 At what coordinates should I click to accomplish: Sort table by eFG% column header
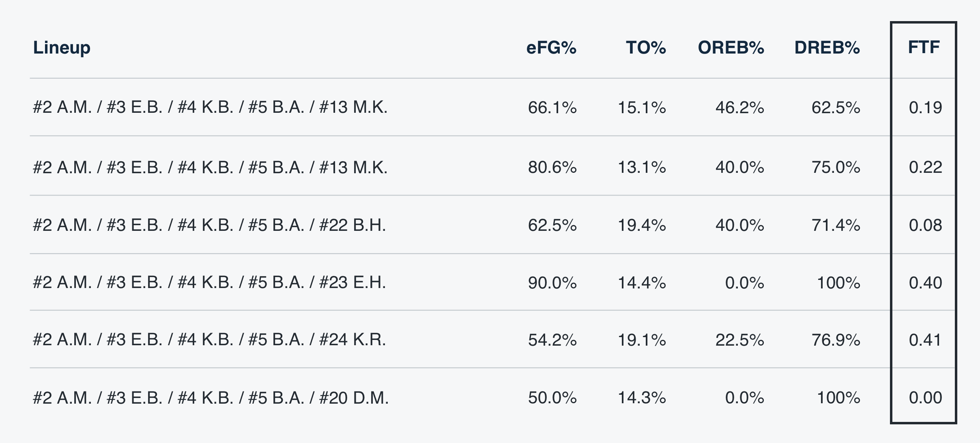(551, 47)
